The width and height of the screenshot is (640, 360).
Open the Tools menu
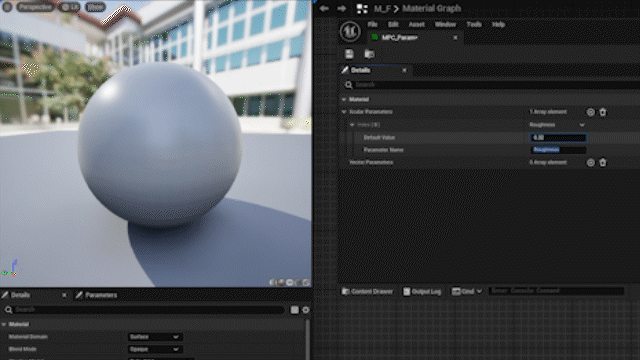click(474, 24)
